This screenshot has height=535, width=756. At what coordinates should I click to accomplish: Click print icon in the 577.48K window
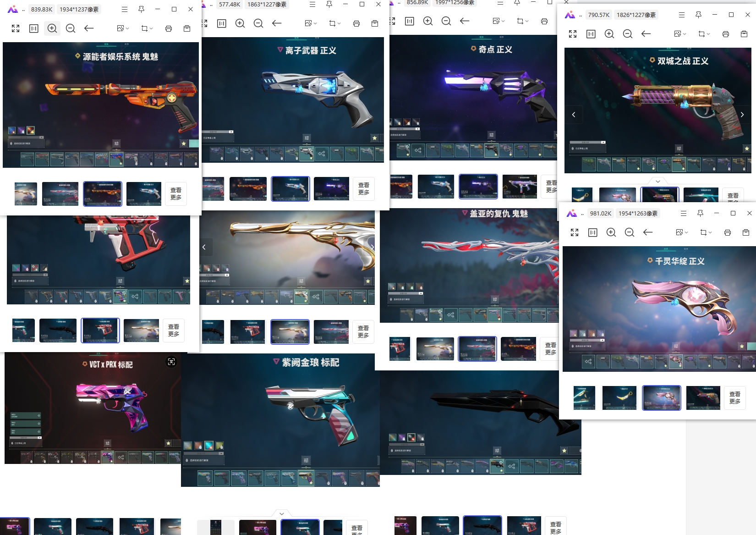pyautogui.click(x=356, y=23)
